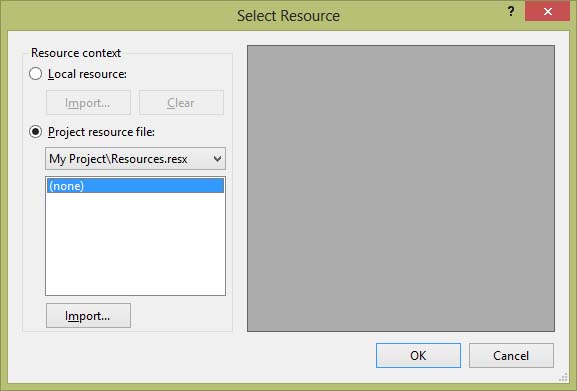This screenshot has width=577, height=391.
Task: Select the (none) entry in resource list
Action: point(135,186)
